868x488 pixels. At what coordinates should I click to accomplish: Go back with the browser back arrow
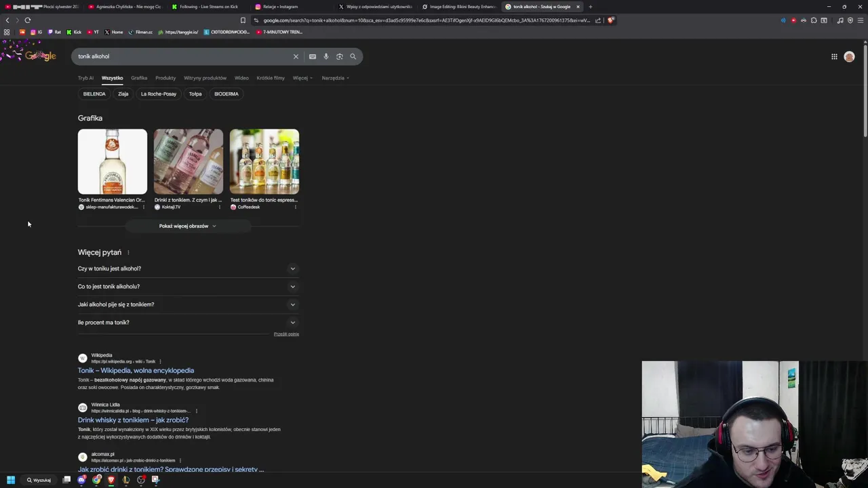(7, 20)
